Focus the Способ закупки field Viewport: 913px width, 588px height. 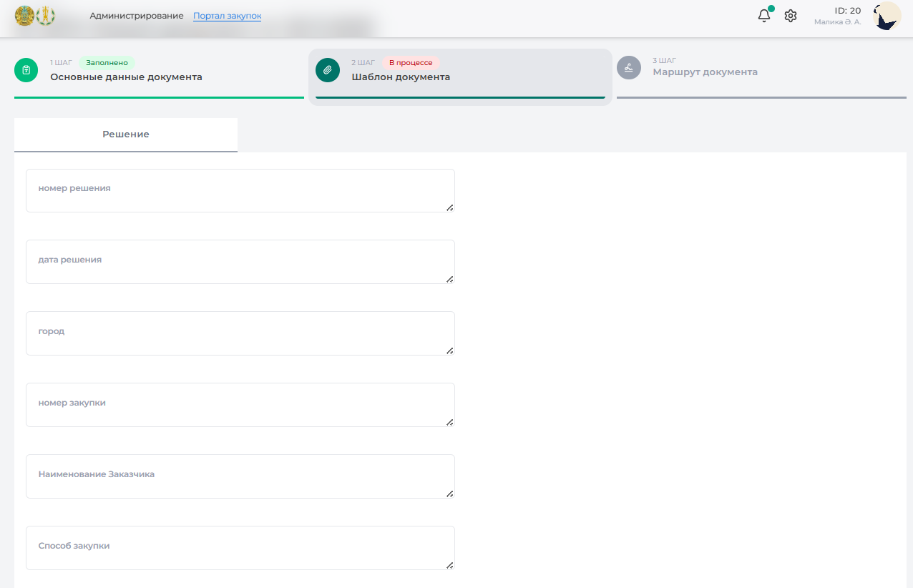tap(240, 548)
